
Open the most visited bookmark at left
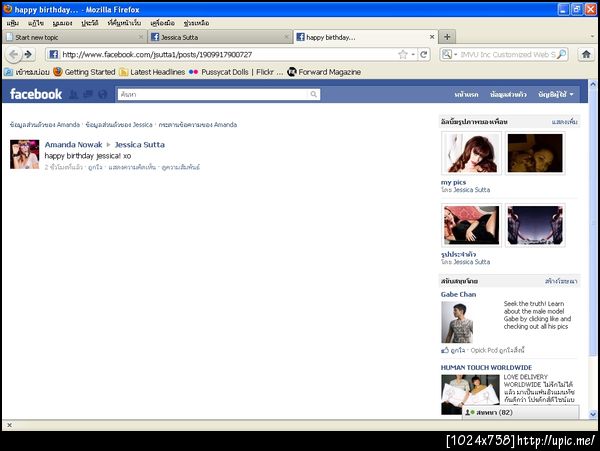pos(27,72)
